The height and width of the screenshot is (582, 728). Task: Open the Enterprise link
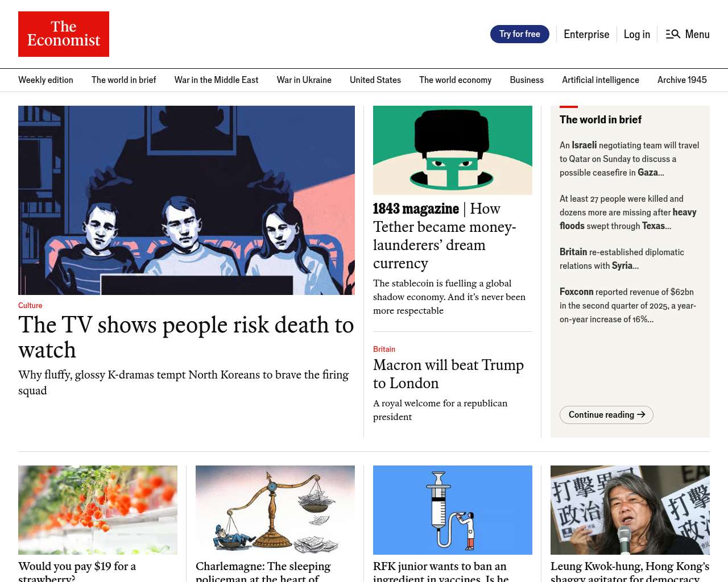click(586, 34)
